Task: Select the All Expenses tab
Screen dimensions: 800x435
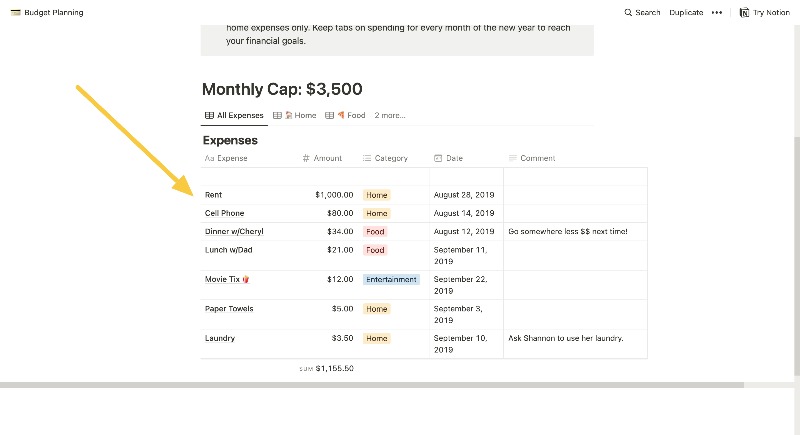Action: coord(234,115)
